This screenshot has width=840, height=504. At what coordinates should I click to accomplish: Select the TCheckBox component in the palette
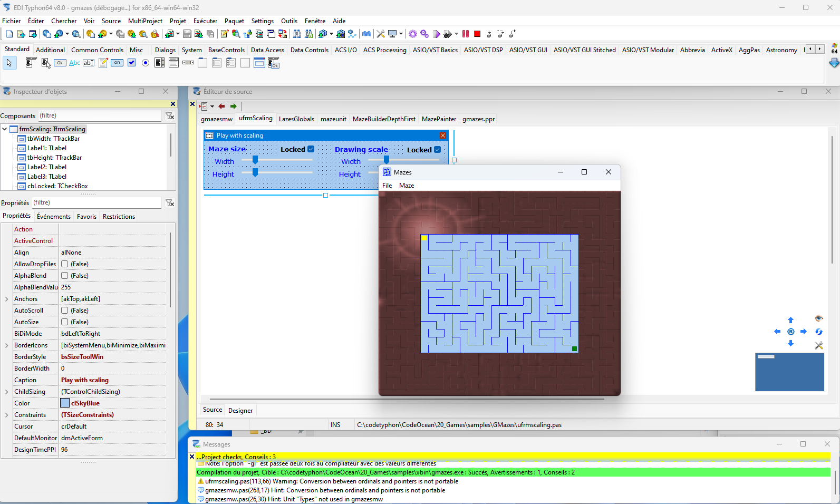[132, 63]
